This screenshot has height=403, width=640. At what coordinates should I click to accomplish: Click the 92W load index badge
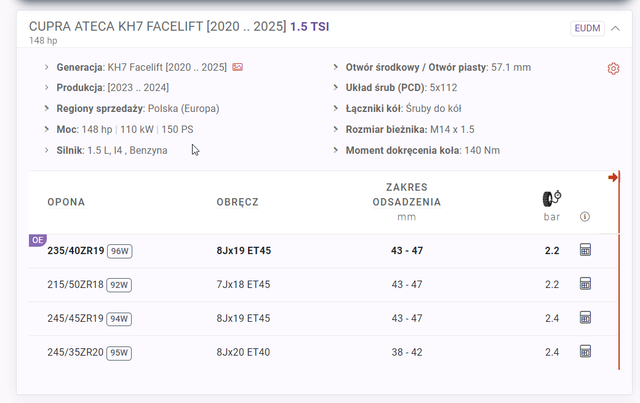click(x=119, y=285)
